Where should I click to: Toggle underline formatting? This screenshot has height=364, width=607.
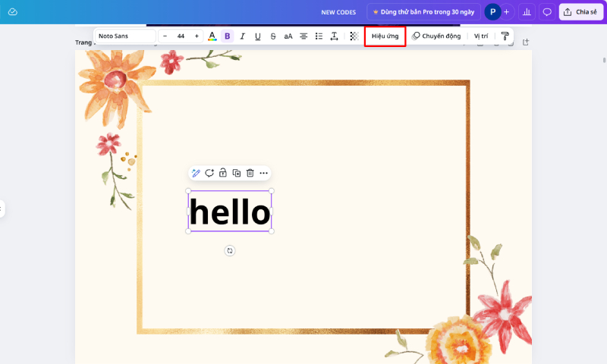pyautogui.click(x=257, y=36)
